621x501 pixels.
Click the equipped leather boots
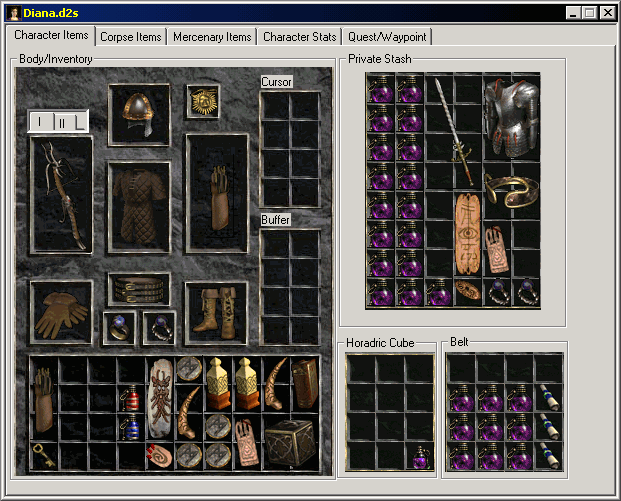(x=216, y=313)
